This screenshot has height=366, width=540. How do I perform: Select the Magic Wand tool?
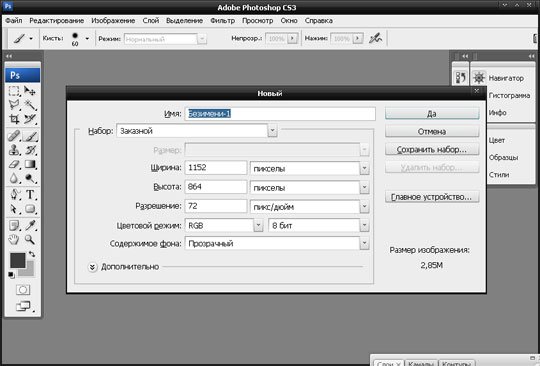30,105
